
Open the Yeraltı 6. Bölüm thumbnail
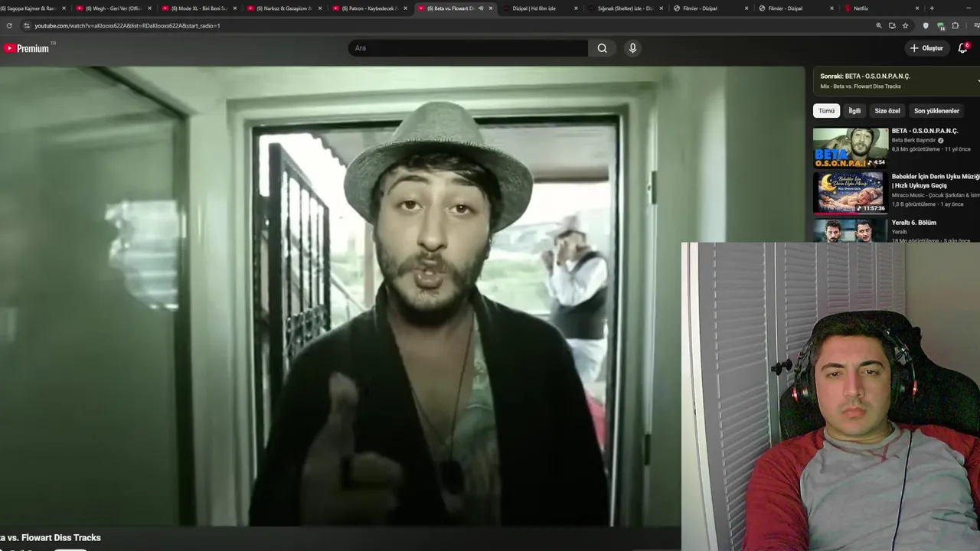(851, 230)
